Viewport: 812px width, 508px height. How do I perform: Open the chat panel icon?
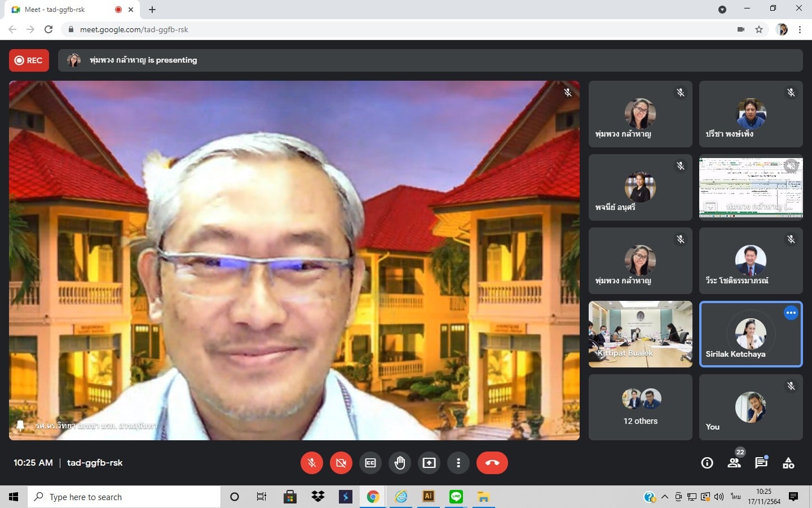tap(761, 463)
